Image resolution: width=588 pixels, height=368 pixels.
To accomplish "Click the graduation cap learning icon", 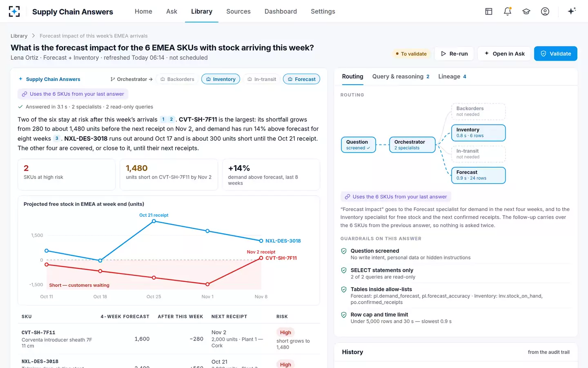I will point(526,11).
